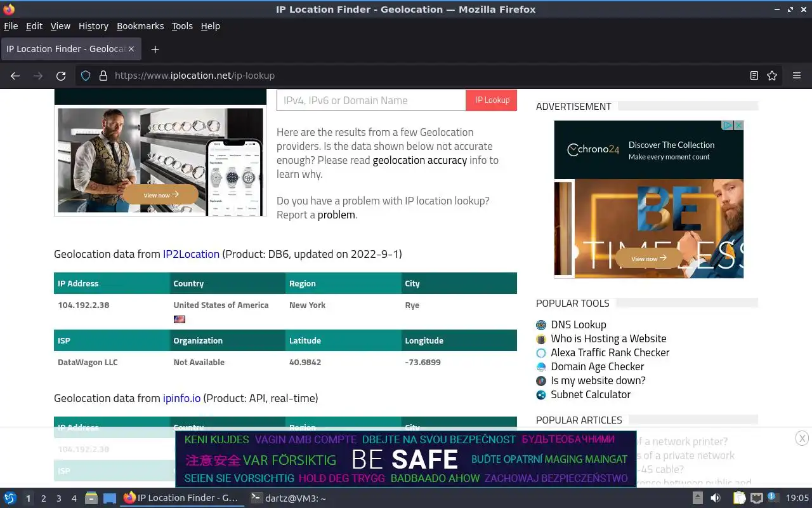Click the IP address 104.192.2.38 cell
Image resolution: width=812 pixels, height=508 pixels.
pyautogui.click(x=83, y=305)
